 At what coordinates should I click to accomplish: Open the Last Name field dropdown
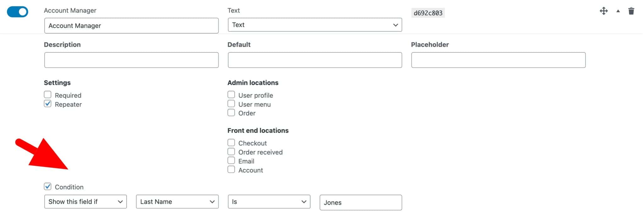[177, 202]
